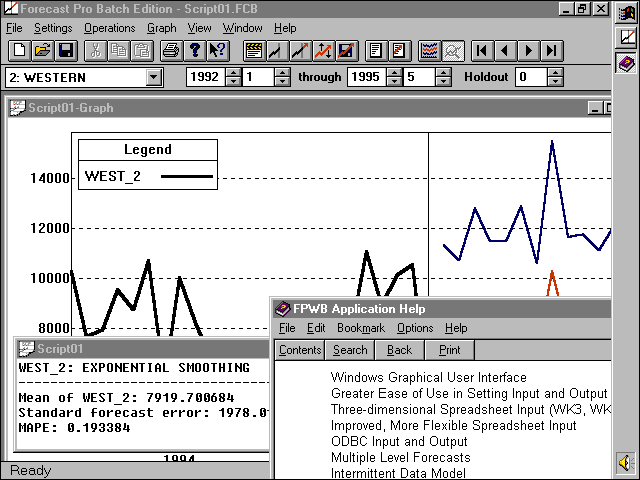Click the speaker volume tray icon

[626, 462]
